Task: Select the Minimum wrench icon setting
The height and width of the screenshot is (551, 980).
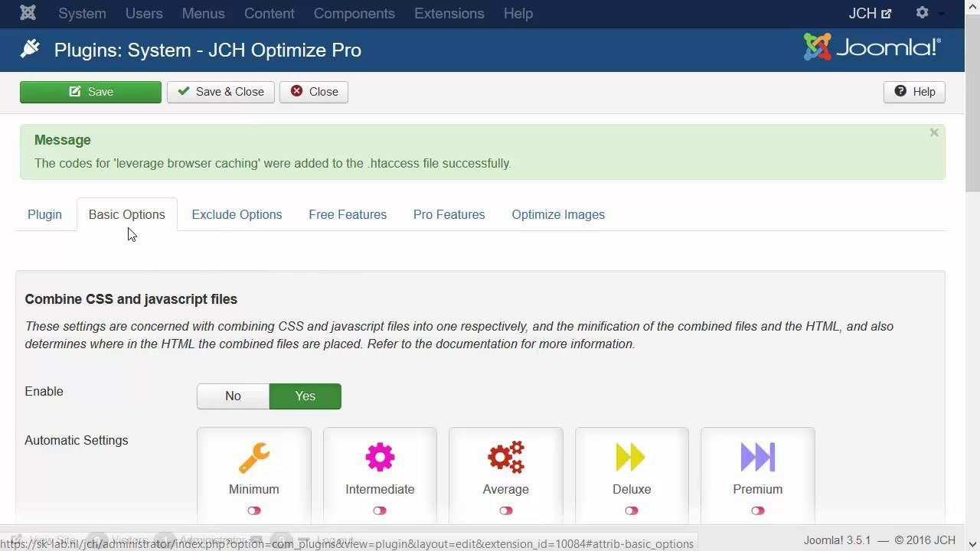Action: [x=253, y=458]
